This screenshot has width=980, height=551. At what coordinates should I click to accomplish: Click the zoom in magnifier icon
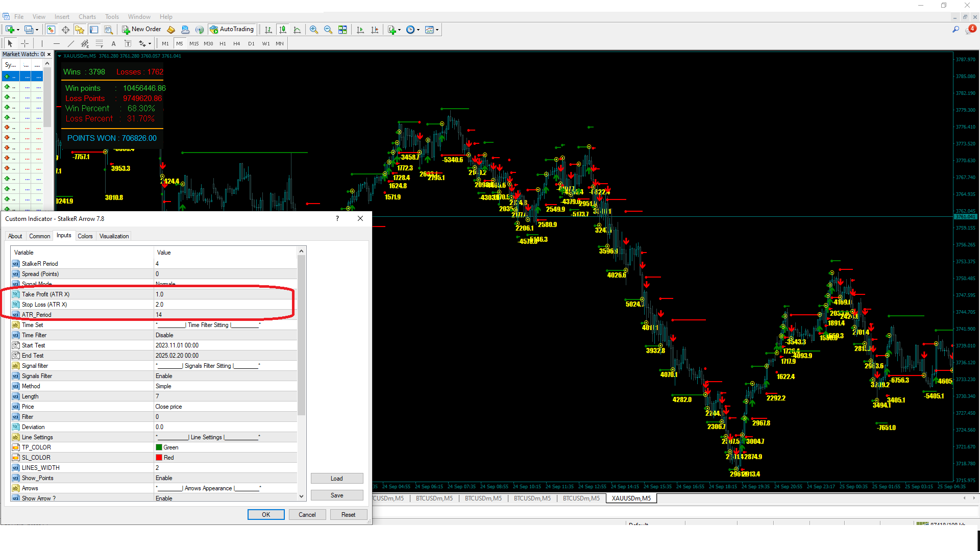click(x=313, y=30)
